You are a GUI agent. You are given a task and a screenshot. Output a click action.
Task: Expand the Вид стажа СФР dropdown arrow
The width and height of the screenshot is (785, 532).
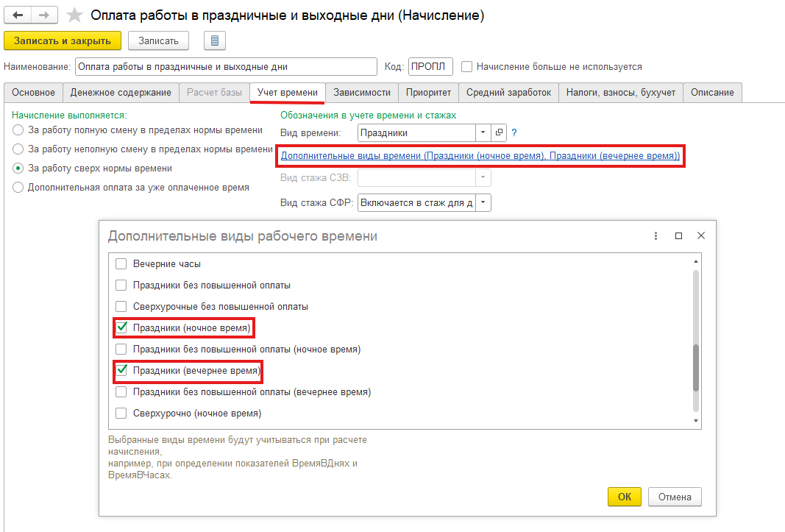pyautogui.click(x=483, y=203)
